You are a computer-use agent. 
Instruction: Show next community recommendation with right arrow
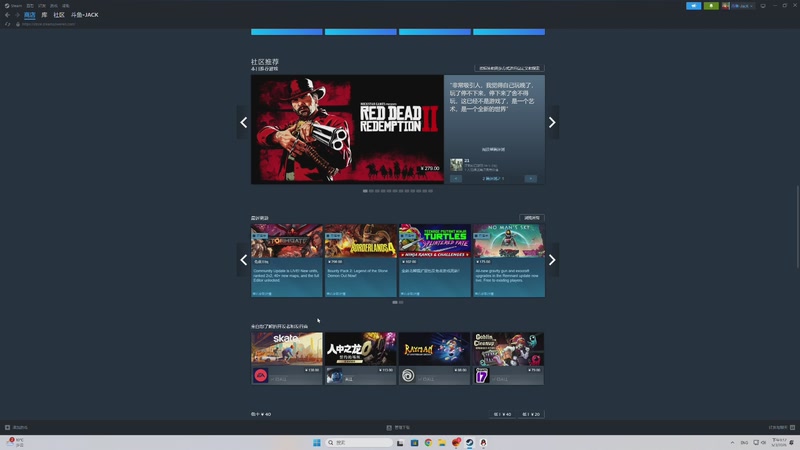tap(552, 122)
